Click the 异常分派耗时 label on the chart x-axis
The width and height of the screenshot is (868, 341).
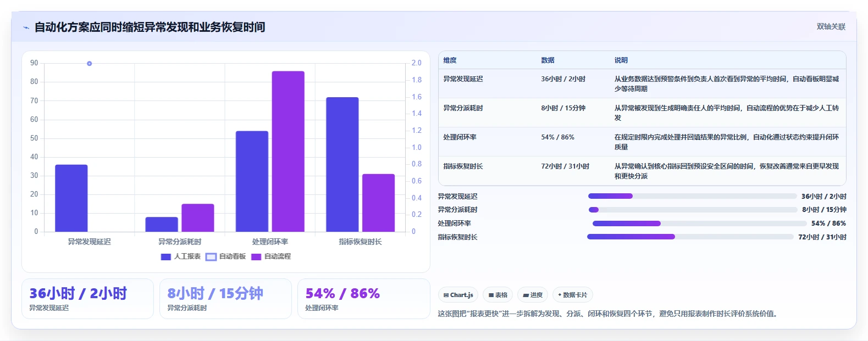(x=180, y=242)
